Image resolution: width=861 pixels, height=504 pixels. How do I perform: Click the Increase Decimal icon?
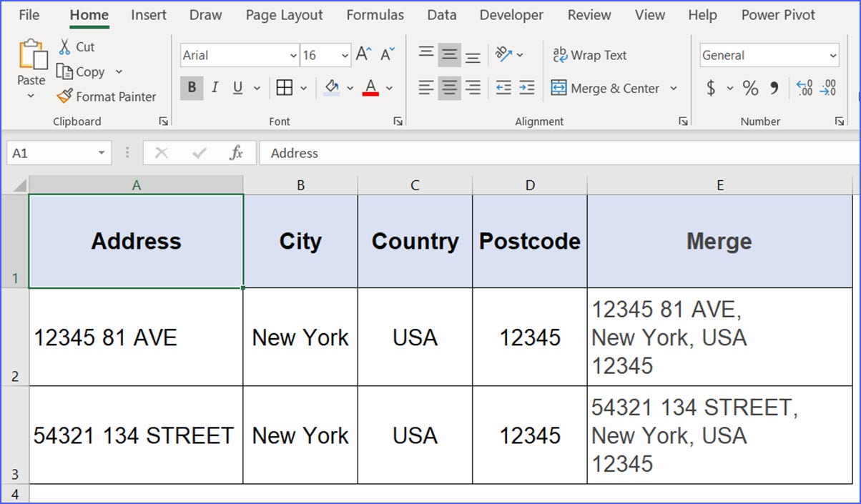click(x=804, y=88)
